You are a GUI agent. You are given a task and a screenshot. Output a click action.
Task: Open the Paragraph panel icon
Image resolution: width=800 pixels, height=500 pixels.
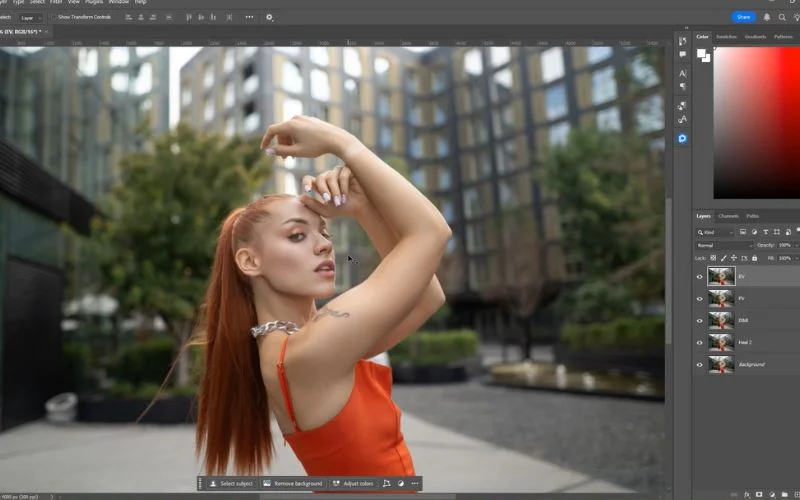tap(683, 87)
